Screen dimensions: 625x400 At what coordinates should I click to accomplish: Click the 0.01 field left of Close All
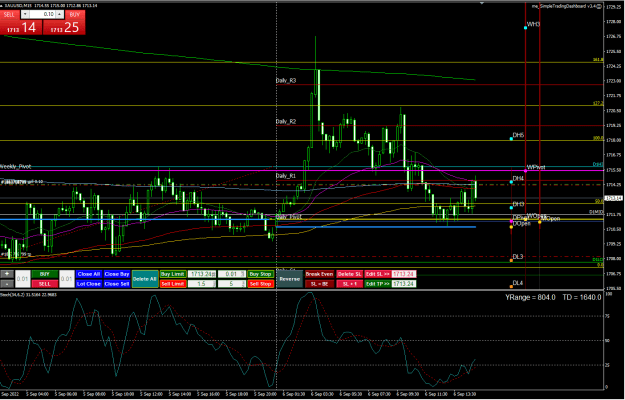click(x=67, y=279)
